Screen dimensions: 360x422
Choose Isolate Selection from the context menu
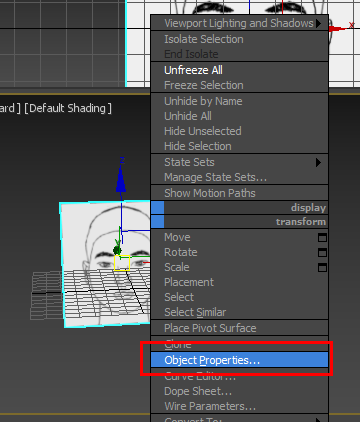[x=239, y=39]
